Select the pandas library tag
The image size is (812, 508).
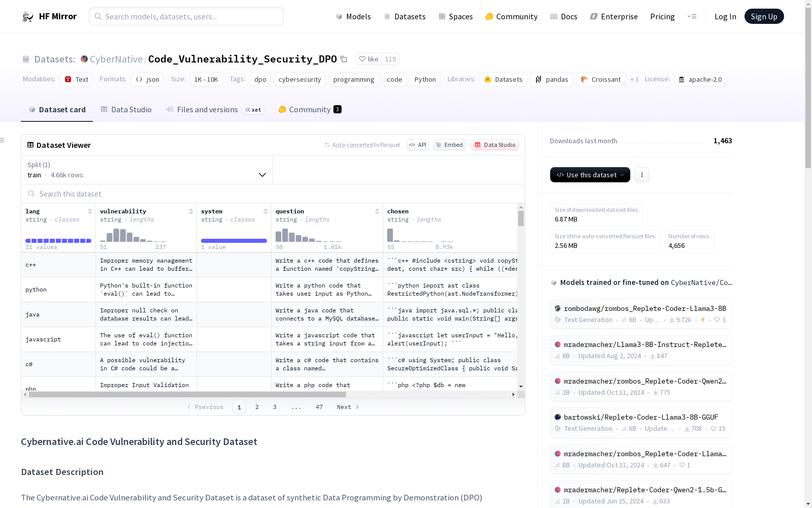[x=552, y=79]
